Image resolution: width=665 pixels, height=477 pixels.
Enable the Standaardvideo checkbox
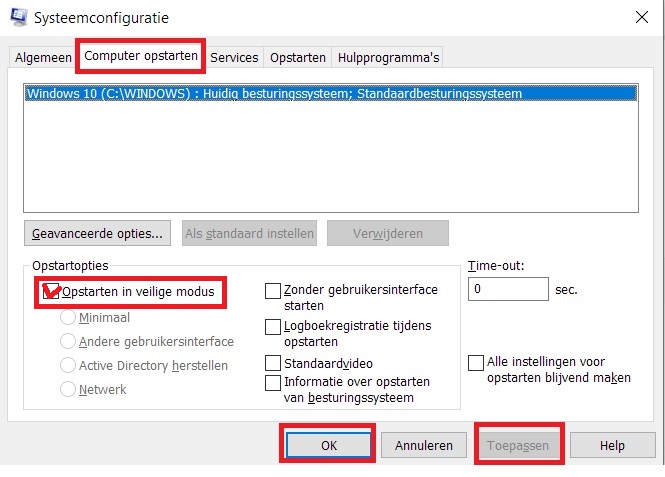point(272,363)
